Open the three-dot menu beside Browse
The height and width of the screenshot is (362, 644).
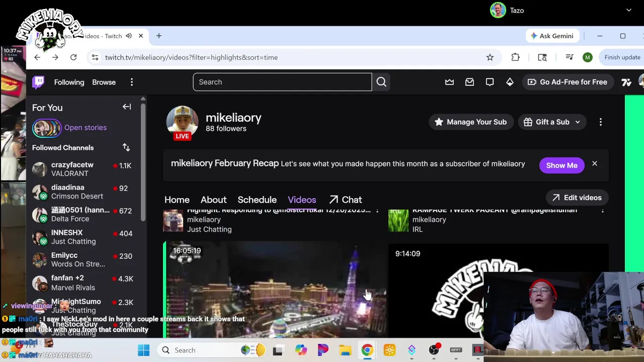132,82
